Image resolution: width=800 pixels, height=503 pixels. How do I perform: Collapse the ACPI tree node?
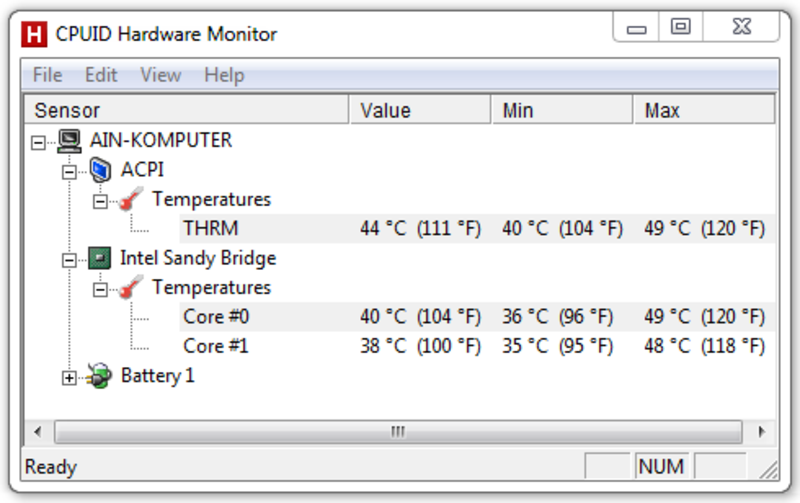(x=69, y=172)
